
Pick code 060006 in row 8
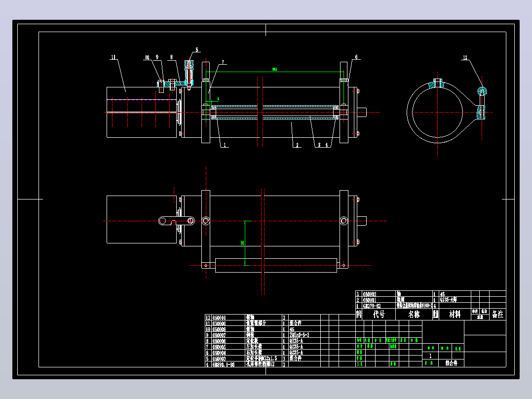pyautogui.click(x=219, y=341)
